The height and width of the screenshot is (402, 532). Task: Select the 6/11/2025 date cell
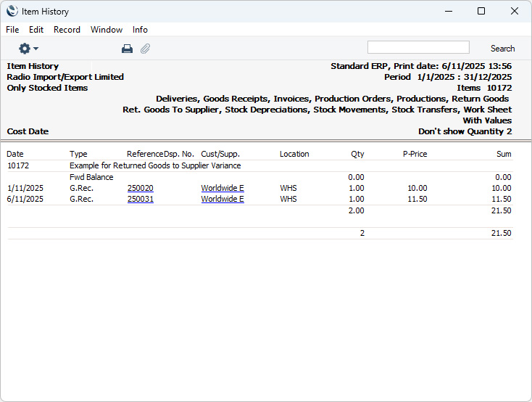pos(25,199)
